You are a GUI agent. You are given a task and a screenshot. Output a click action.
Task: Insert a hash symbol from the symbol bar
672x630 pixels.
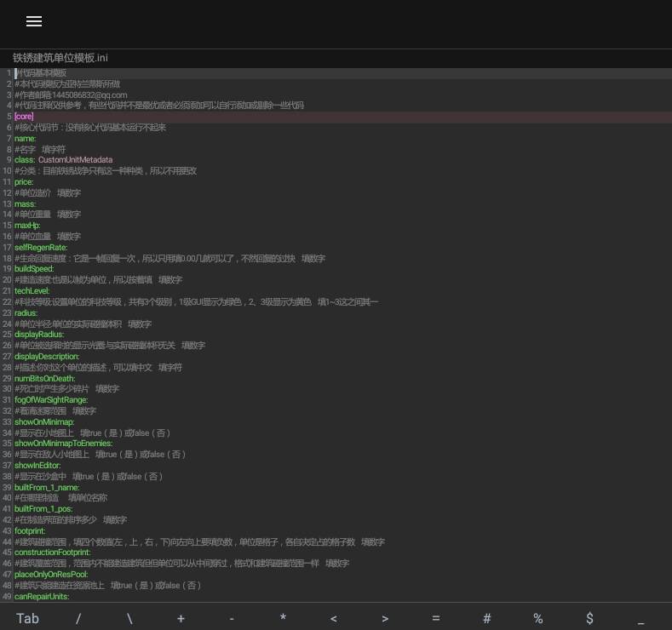487,618
